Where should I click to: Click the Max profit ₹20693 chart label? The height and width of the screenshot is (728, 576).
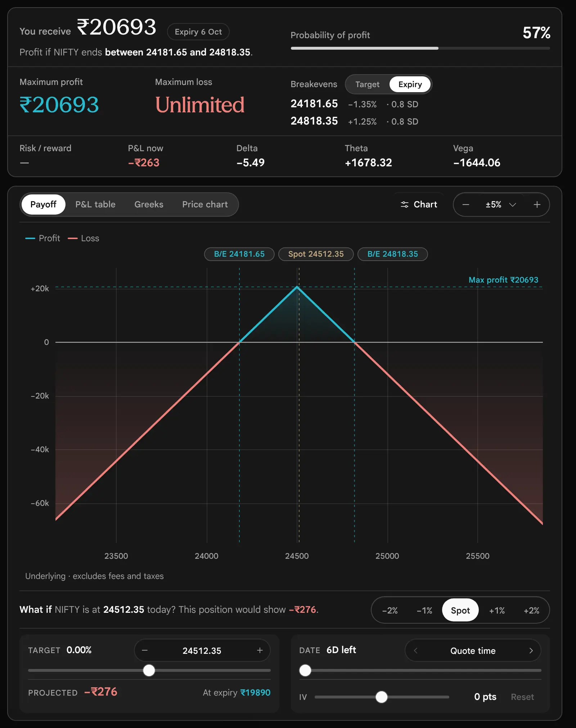point(503,280)
